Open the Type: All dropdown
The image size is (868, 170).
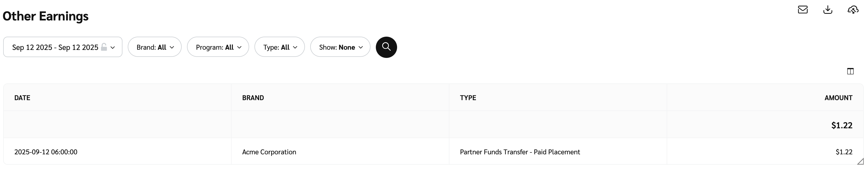(x=280, y=47)
